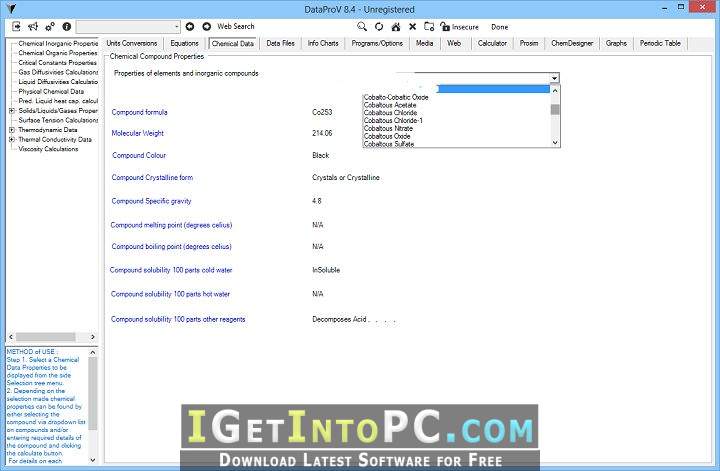This screenshot has height=471, width=720.
Task: Click Method of Use scroll up arrow
Action: pyautogui.click(x=93, y=352)
